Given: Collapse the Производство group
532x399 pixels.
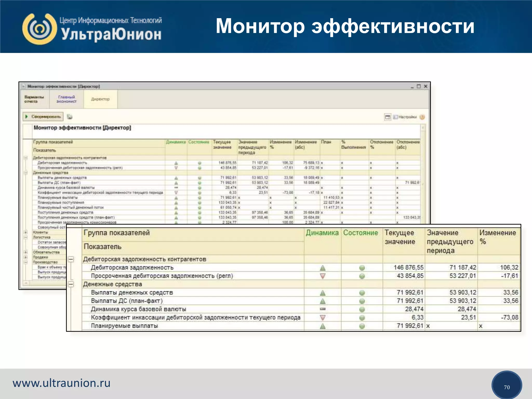Looking at the screenshot, I should tap(25, 262).
